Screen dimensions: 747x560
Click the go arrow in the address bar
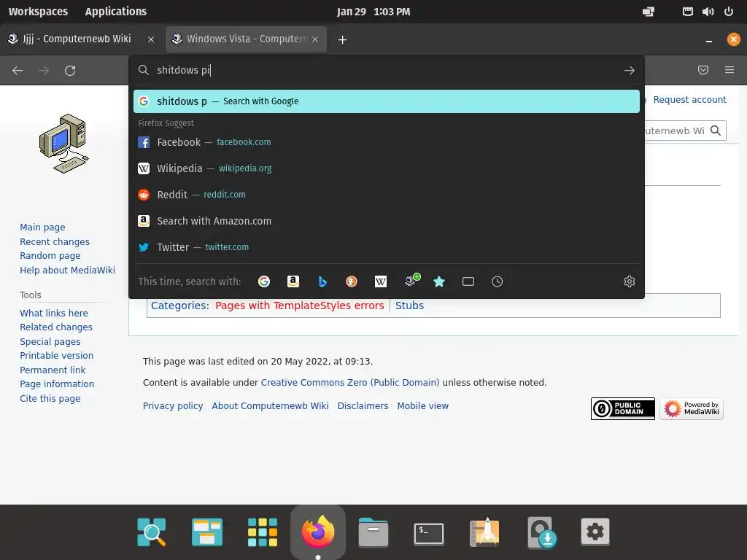coord(630,71)
